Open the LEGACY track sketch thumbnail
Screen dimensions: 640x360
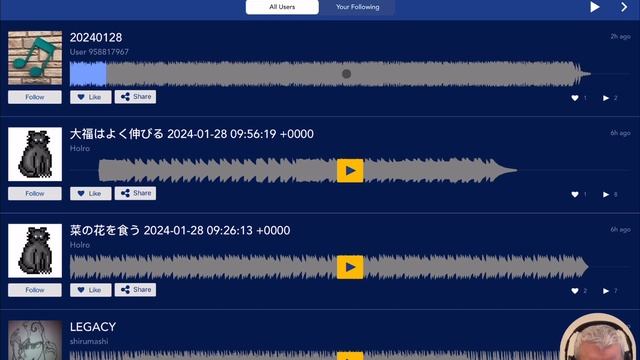[x=35, y=340]
